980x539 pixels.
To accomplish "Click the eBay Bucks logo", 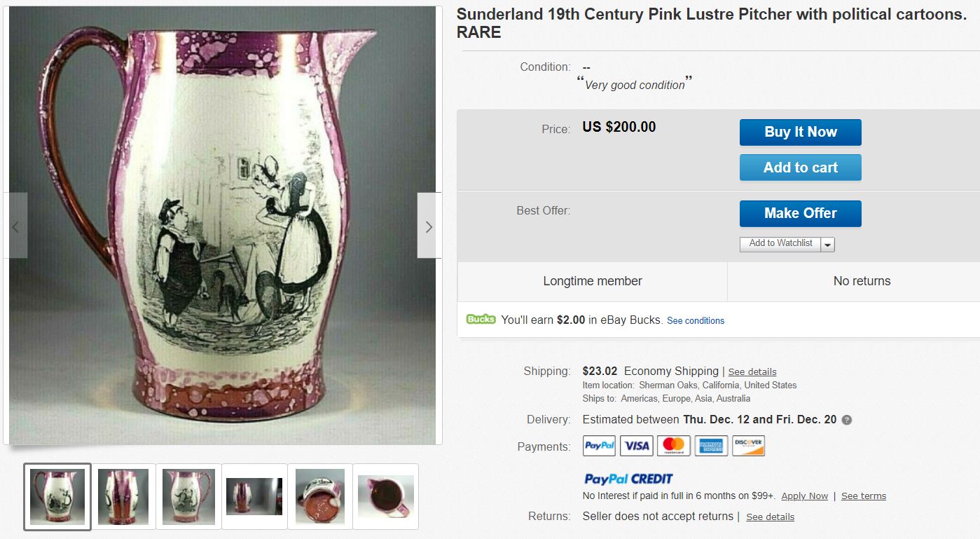I will (481, 320).
